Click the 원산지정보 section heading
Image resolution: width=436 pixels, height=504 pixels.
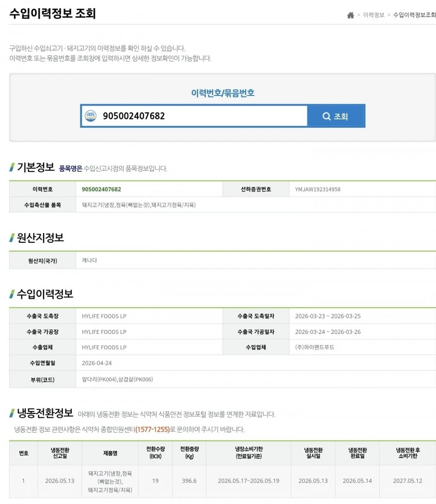tap(40, 237)
